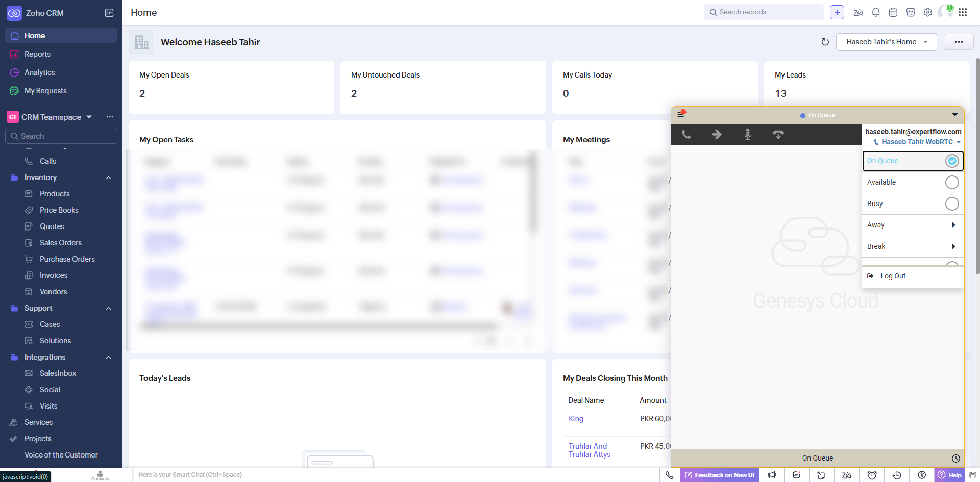980x482 pixels.
Task: Mute microphone in Genesys Cloud widget
Action: (747, 135)
